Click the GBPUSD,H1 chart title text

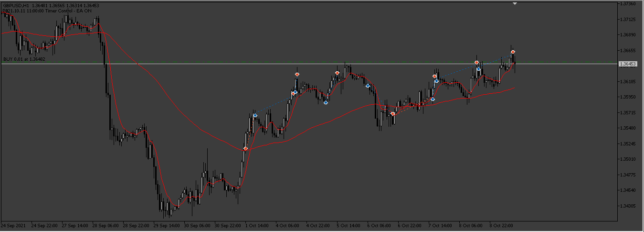[x=15, y=5]
